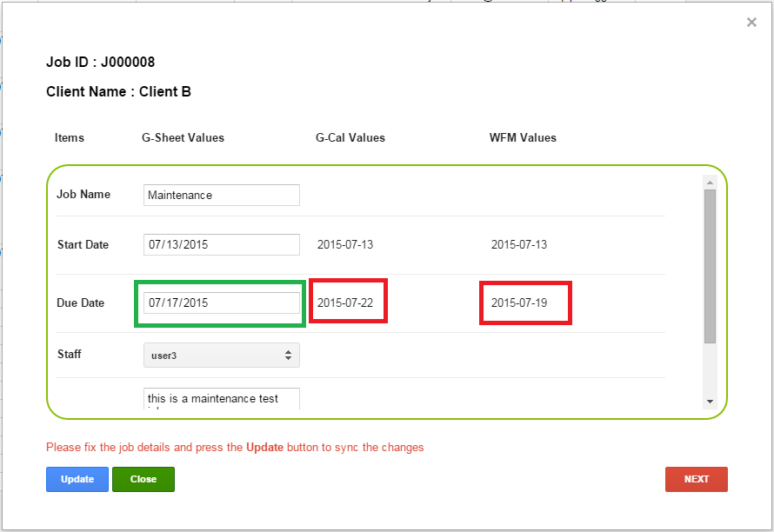Viewport: 774px width, 532px height.
Task: Click the G-Sheet Values column header
Action: pos(183,137)
